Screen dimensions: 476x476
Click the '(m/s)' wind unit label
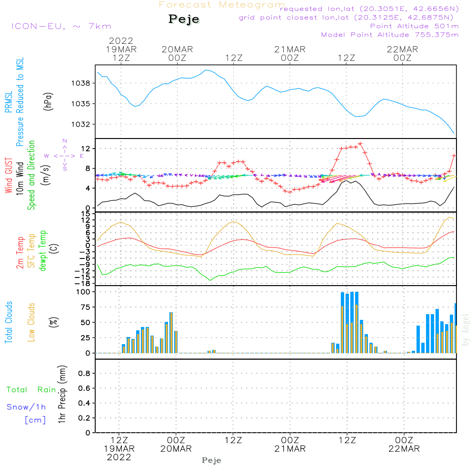click(46, 175)
